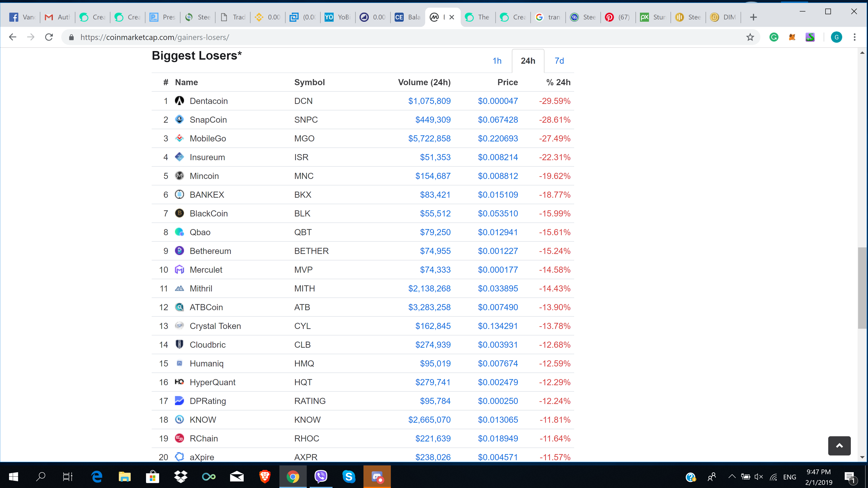Expand the system tray hidden icons chevron

tap(731, 476)
